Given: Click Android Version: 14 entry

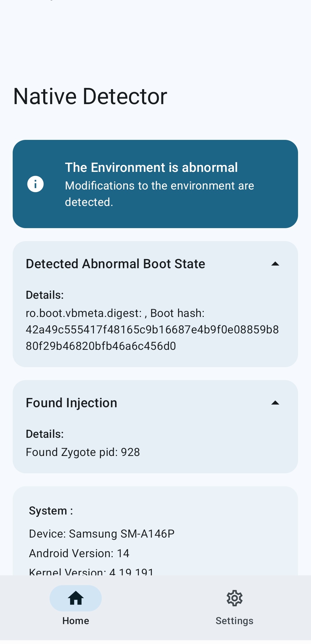Looking at the screenshot, I should (x=79, y=553).
